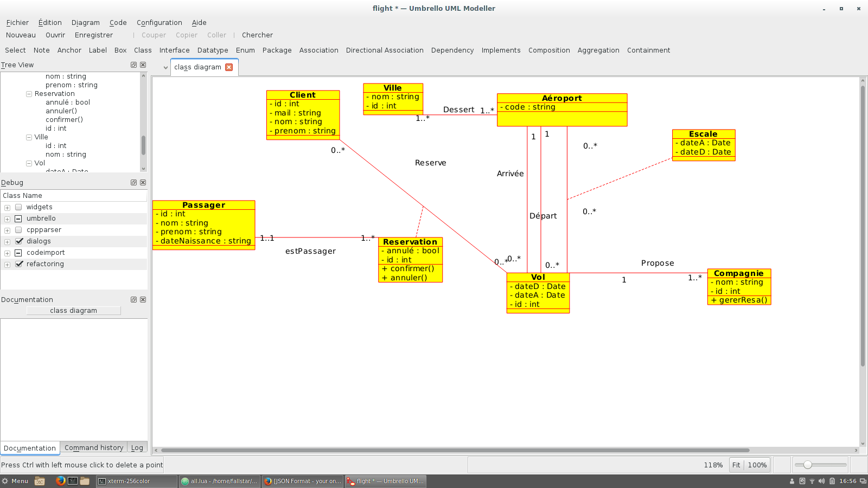Toggle the widgets debug checkbox
Image resolution: width=868 pixels, height=488 pixels.
[x=19, y=207]
